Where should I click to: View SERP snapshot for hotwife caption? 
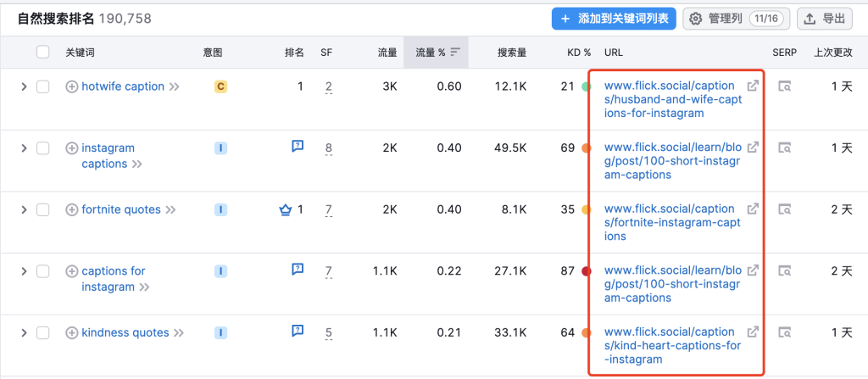tap(784, 86)
